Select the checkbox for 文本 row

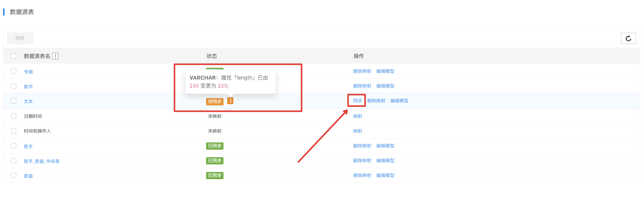(x=14, y=101)
